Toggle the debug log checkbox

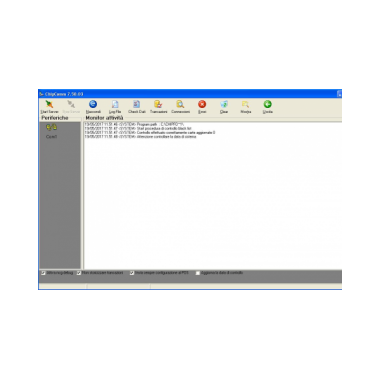(43, 273)
